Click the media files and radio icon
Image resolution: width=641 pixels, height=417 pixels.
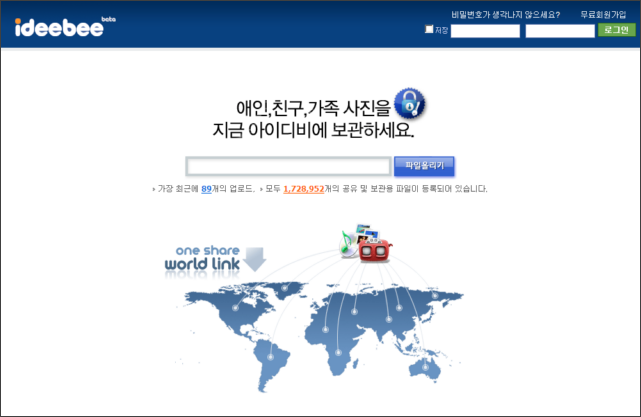pyautogui.click(x=365, y=243)
